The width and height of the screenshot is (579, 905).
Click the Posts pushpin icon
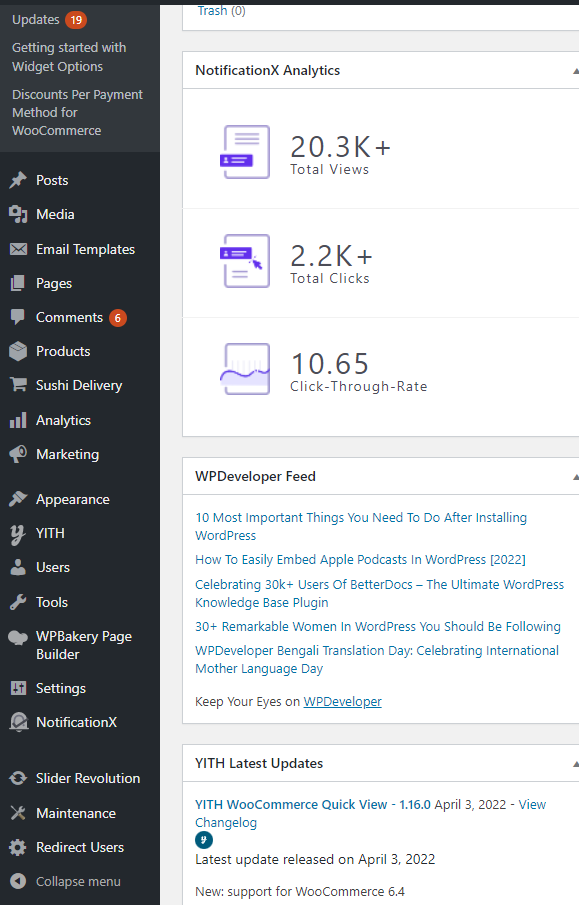tap(18, 180)
